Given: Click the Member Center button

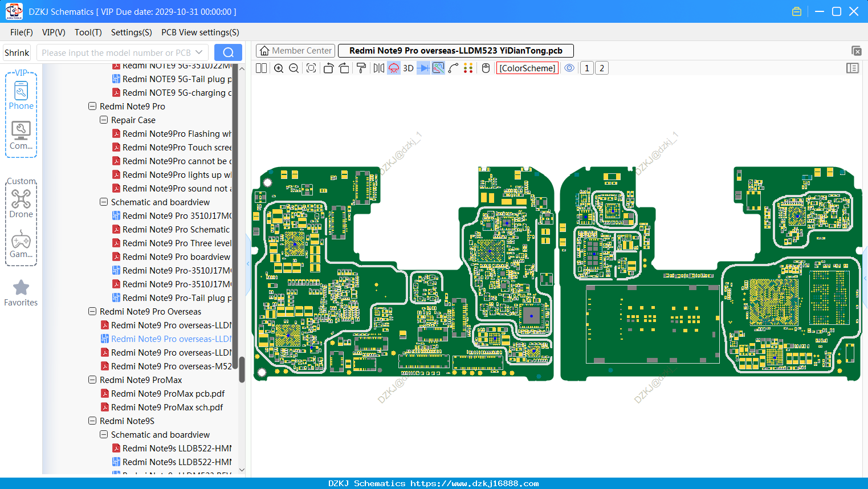Looking at the screenshot, I should (x=295, y=51).
